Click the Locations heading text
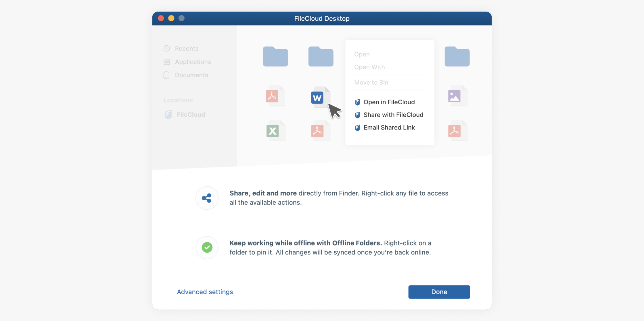This screenshot has width=644, height=321. [x=178, y=100]
